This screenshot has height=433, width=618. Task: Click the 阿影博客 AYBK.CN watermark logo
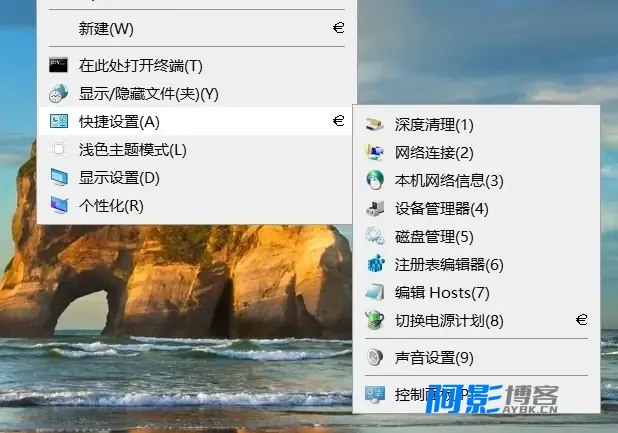tap(492, 399)
